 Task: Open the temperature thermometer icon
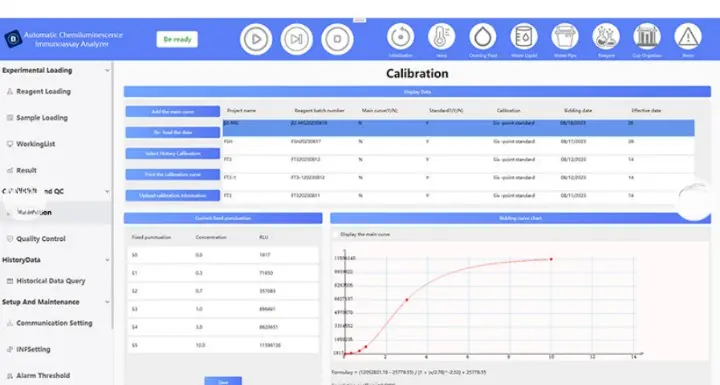pyautogui.click(x=441, y=36)
